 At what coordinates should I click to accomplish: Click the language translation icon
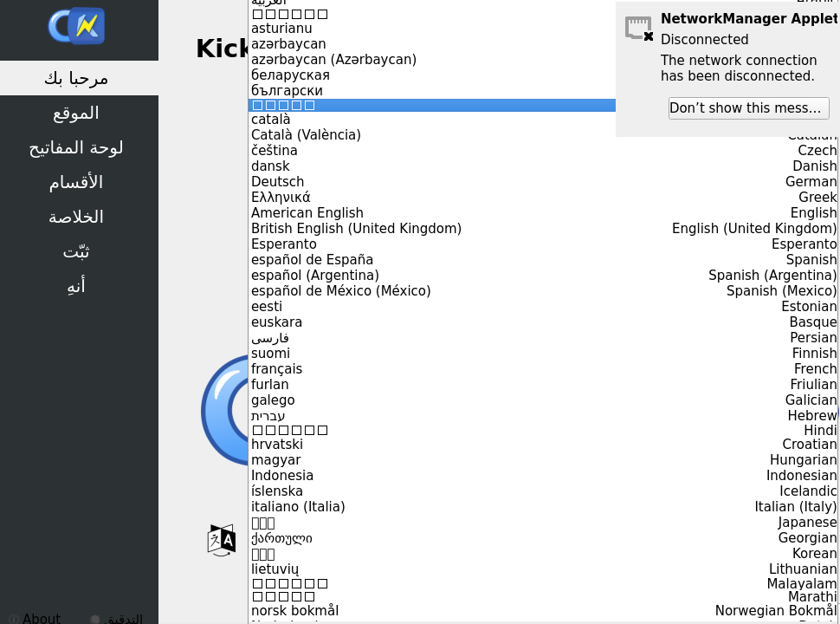coord(222,540)
